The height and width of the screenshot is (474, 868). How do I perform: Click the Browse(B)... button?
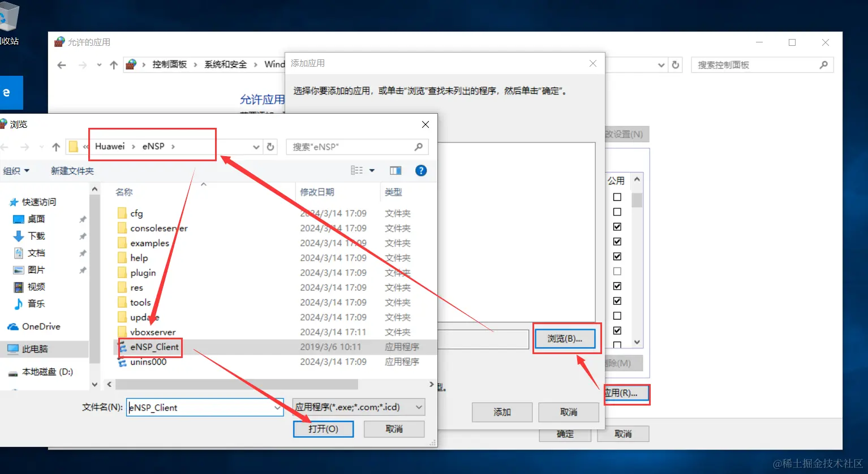coord(565,338)
